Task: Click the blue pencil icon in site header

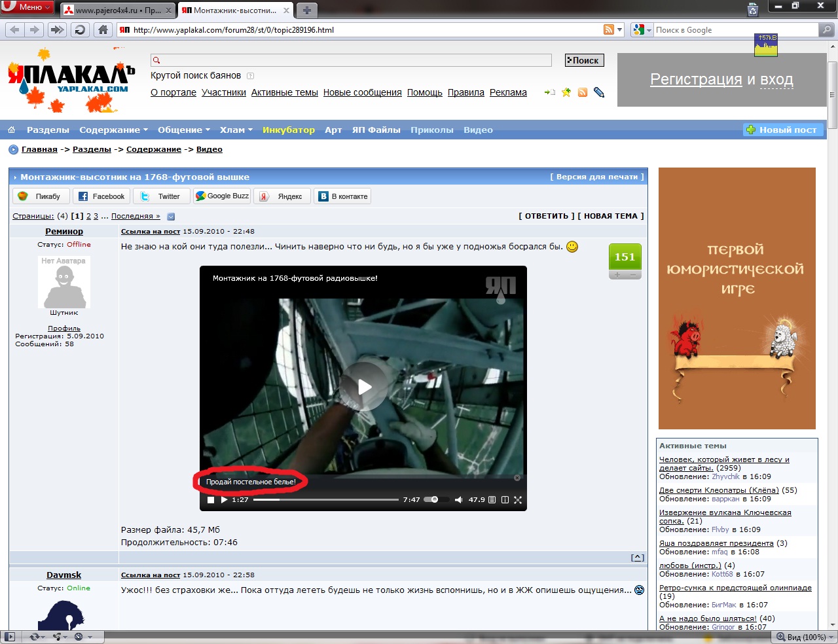Action: [598, 92]
